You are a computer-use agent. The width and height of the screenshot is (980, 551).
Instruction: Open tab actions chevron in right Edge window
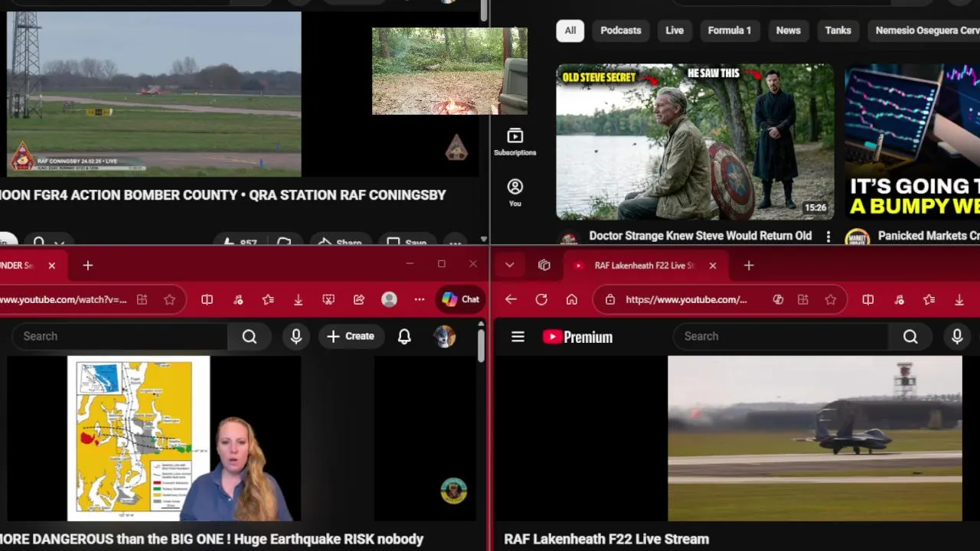(509, 266)
